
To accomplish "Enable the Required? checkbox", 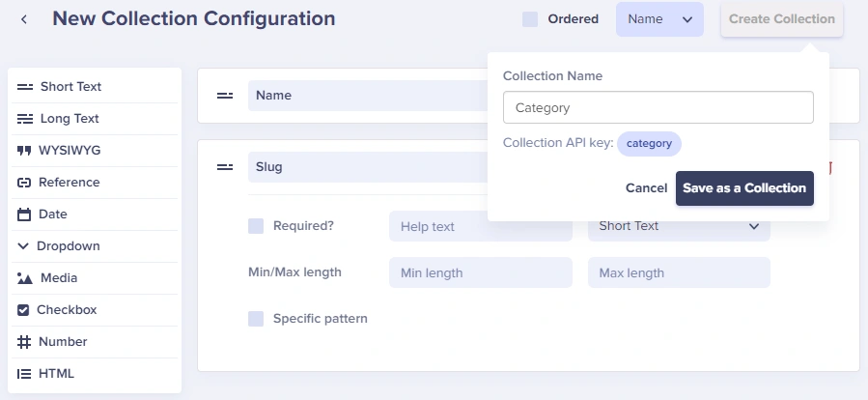I will coord(256,226).
